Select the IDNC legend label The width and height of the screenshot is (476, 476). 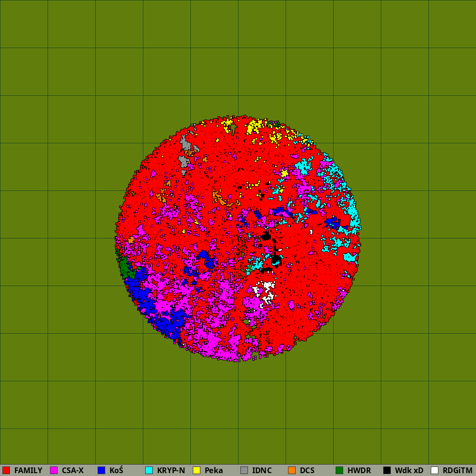262,471
